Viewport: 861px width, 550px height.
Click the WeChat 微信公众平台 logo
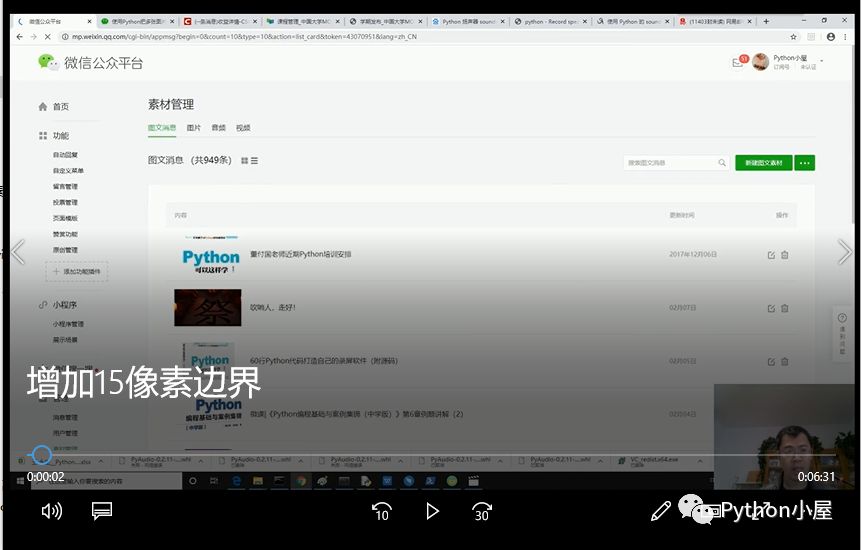(x=90, y=63)
